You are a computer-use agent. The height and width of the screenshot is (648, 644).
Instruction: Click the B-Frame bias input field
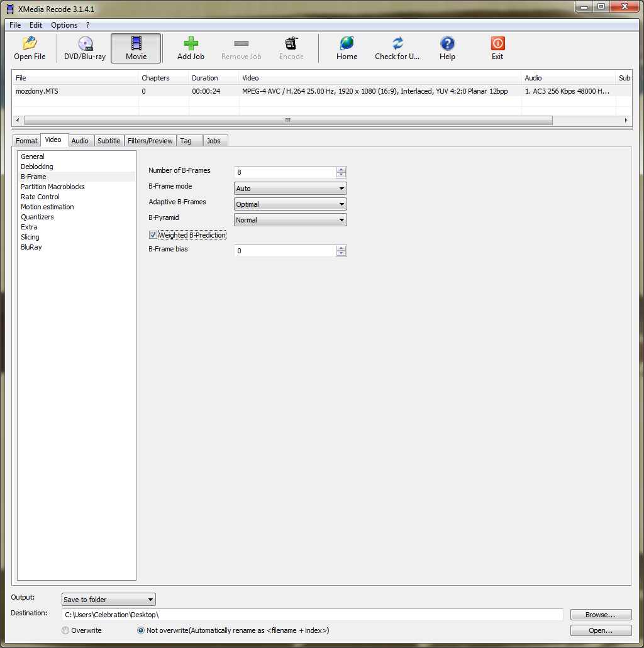click(286, 250)
